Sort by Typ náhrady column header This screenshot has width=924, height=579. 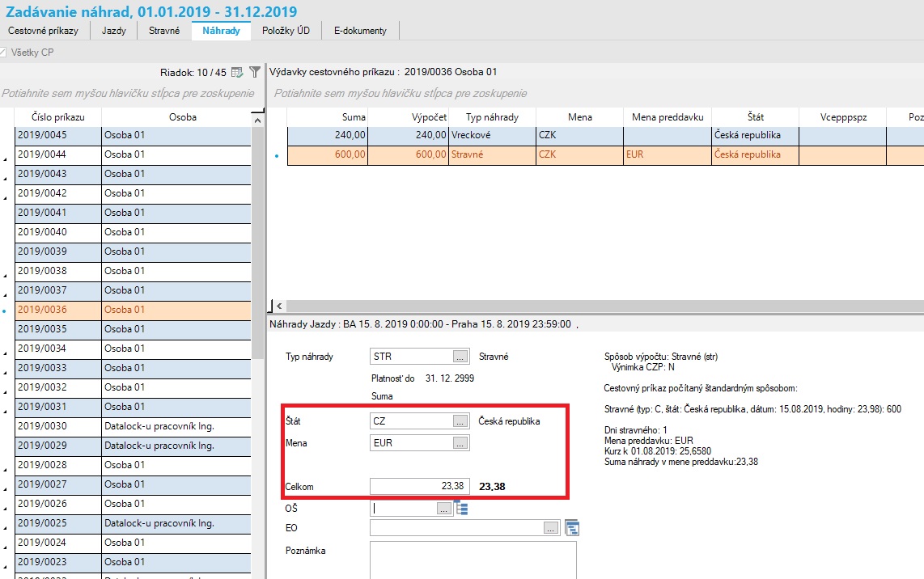492,116
